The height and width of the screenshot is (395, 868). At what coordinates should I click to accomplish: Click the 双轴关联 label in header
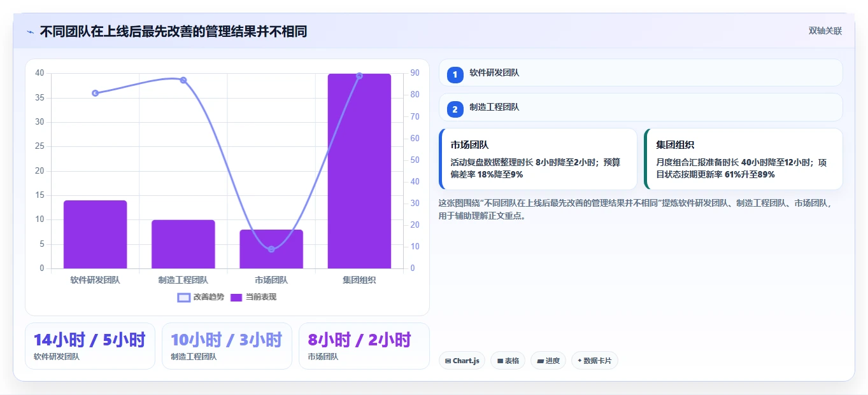click(825, 31)
